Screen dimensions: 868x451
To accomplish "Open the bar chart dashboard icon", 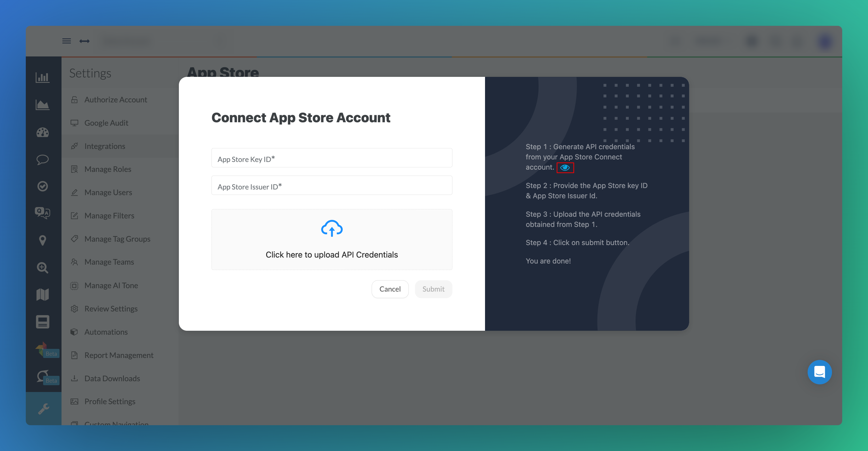I will [43, 77].
